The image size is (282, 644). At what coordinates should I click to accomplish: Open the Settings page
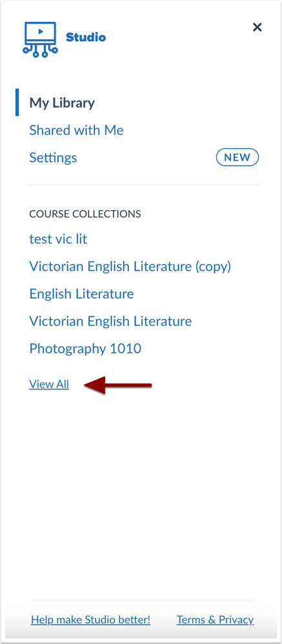(x=53, y=158)
